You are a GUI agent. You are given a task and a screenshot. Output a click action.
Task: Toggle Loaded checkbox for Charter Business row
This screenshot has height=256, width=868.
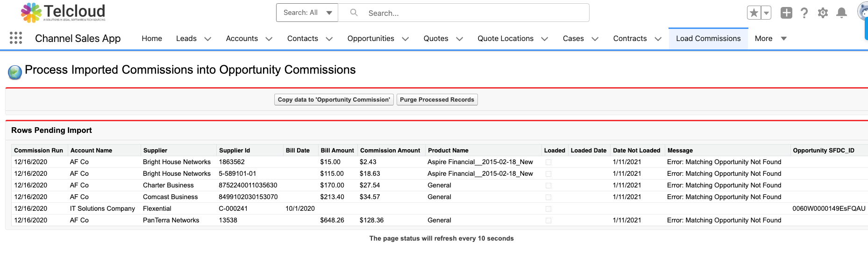pyautogui.click(x=548, y=186)
